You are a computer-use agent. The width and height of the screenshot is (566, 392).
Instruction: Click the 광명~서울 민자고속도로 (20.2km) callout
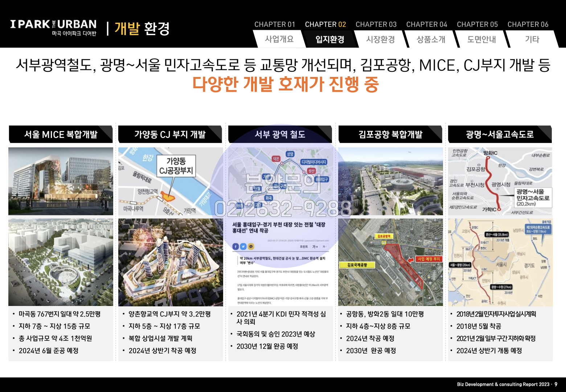pos(533,197)
